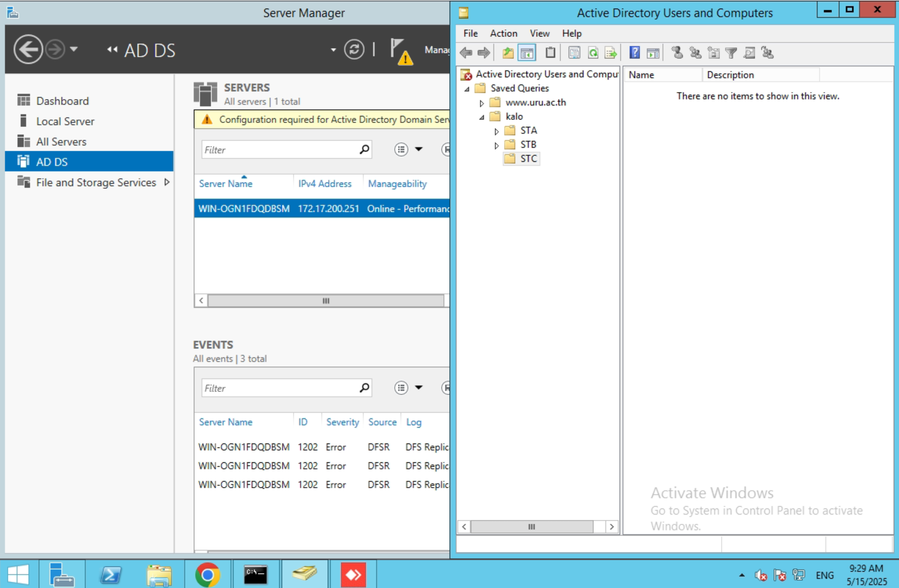
Task: Open the blue Help question mark icon
Action: coord(635,53)
